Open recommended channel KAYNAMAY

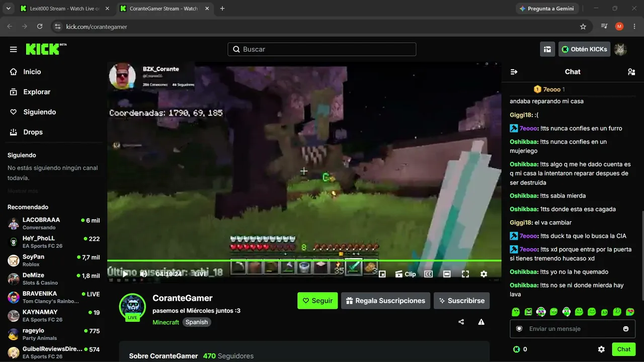(54, 316)
